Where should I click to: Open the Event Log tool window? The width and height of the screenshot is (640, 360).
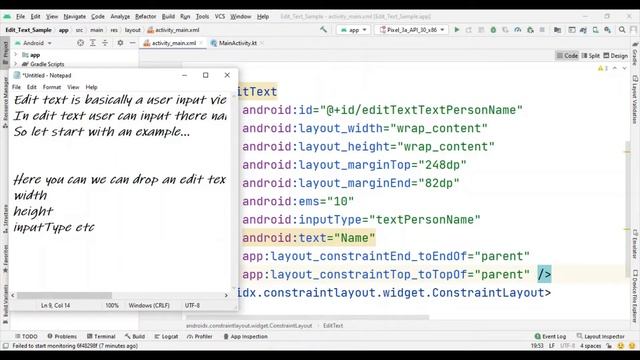click(550, 336)
